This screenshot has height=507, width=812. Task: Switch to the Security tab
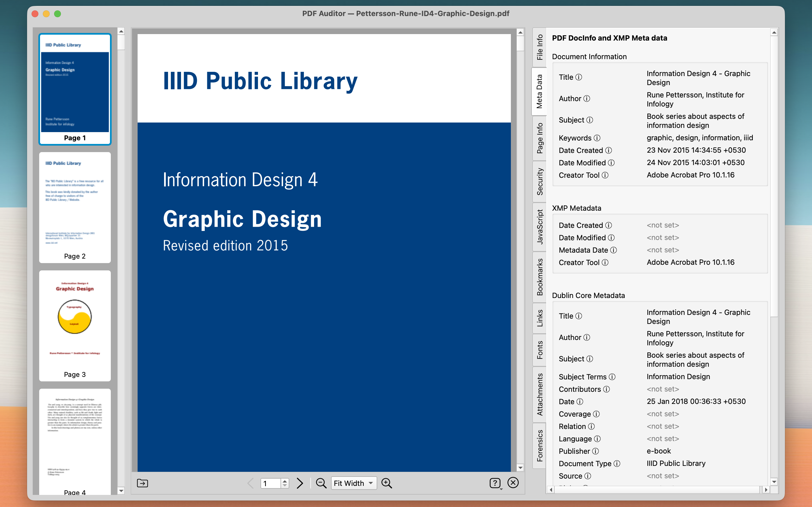tap(540, 181)
